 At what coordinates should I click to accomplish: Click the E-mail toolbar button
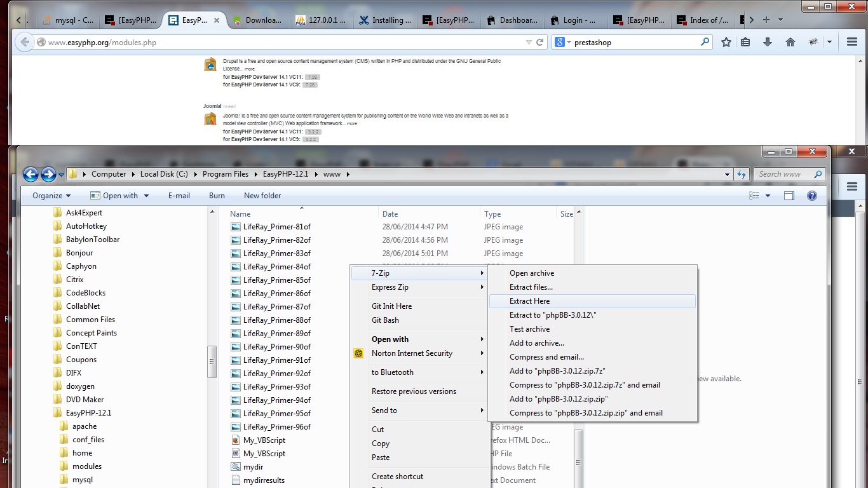pos(179,196)
